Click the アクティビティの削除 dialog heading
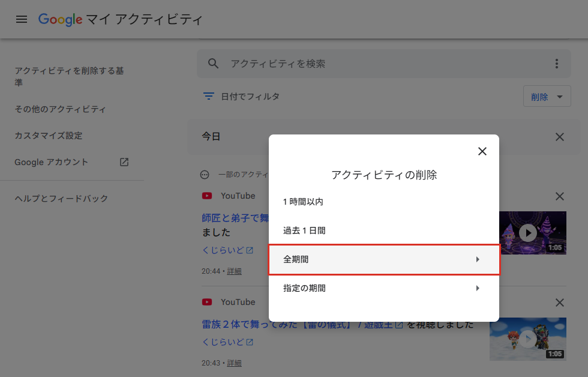The height and width of the screenshot is (377, 588). click(x=384, y=175)
